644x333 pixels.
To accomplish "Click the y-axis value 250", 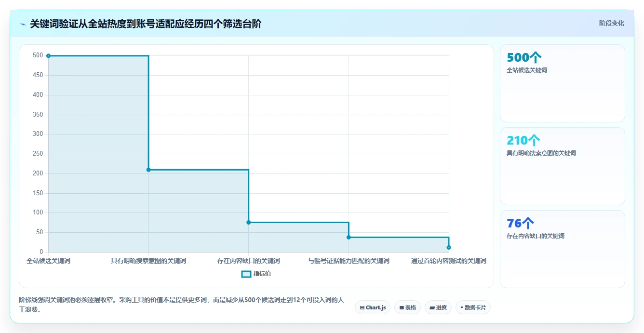I will click(x=38, y=154).
